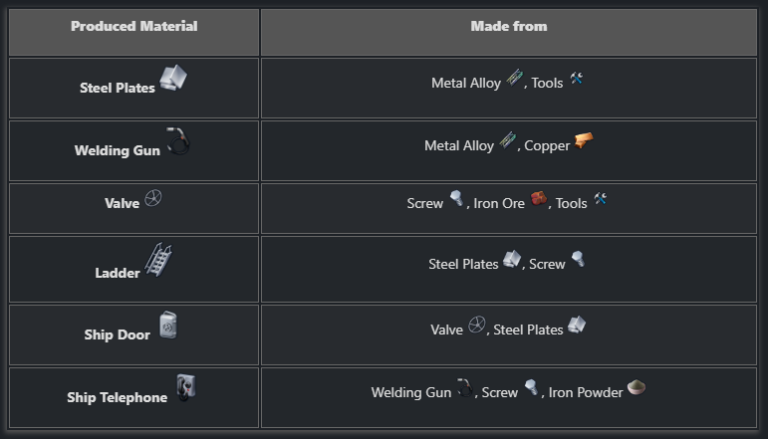Click the Iron Powder text label

pos(585,393)
